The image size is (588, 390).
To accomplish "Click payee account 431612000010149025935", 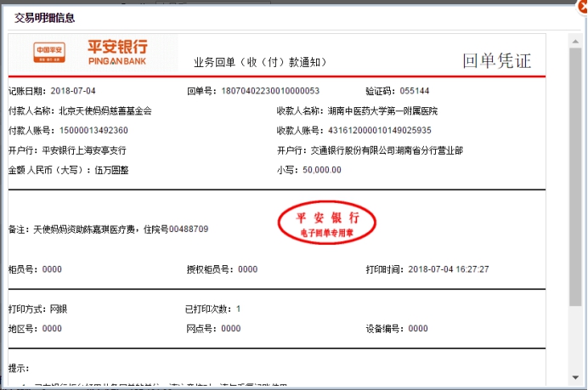I will tap(380, 131).
